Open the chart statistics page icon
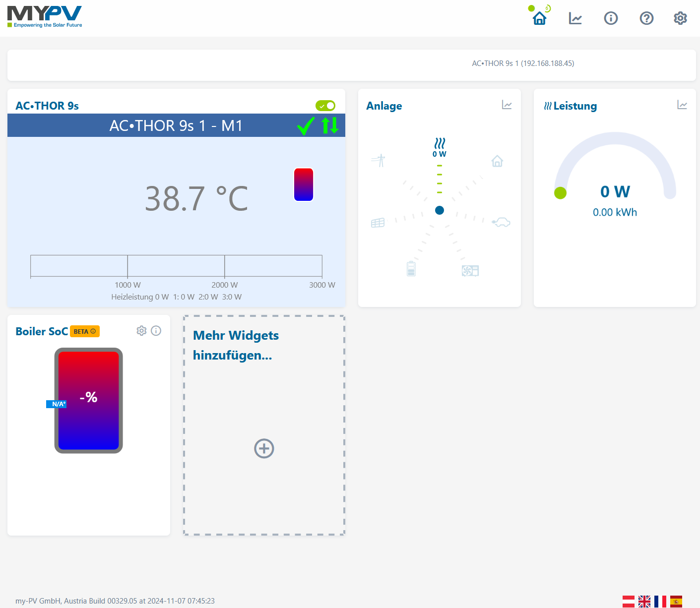Viewport: 700px width, 608px height. pyautogui.click(x=575, y=18)
